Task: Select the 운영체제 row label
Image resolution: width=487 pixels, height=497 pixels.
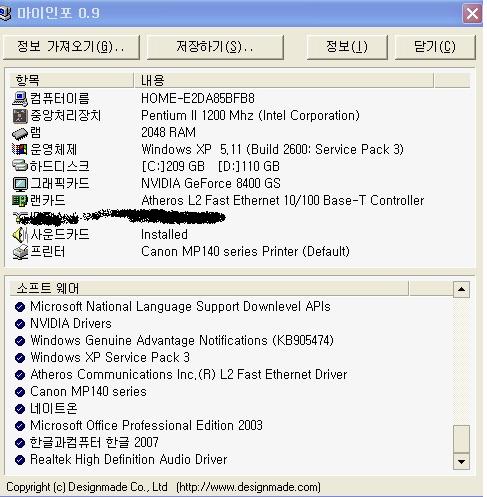Action: coord(54,149)
